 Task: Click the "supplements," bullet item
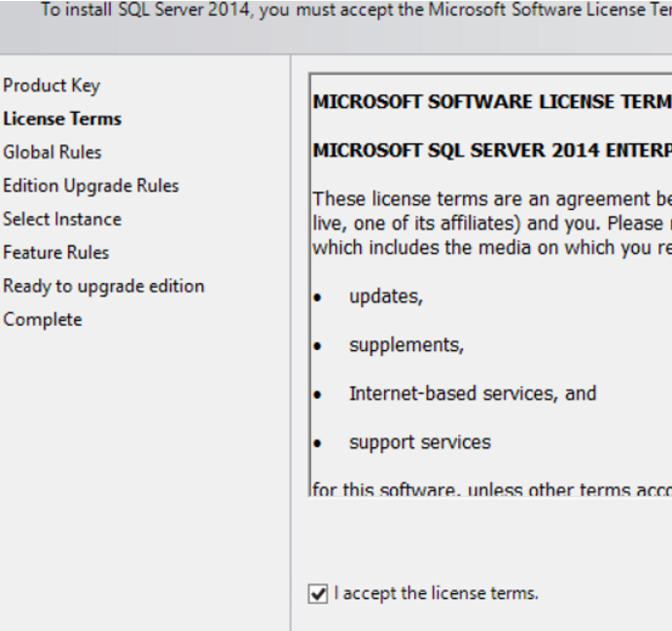click(407, 345)
